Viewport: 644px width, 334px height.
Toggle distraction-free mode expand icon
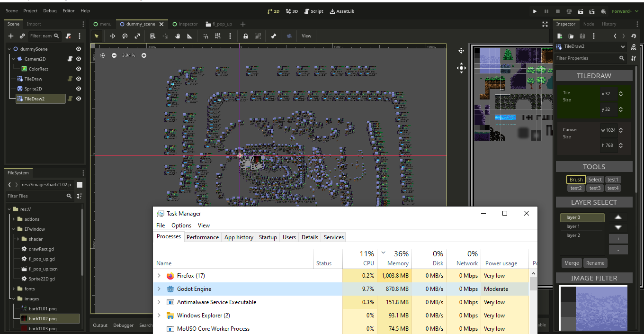coord(545,24)
